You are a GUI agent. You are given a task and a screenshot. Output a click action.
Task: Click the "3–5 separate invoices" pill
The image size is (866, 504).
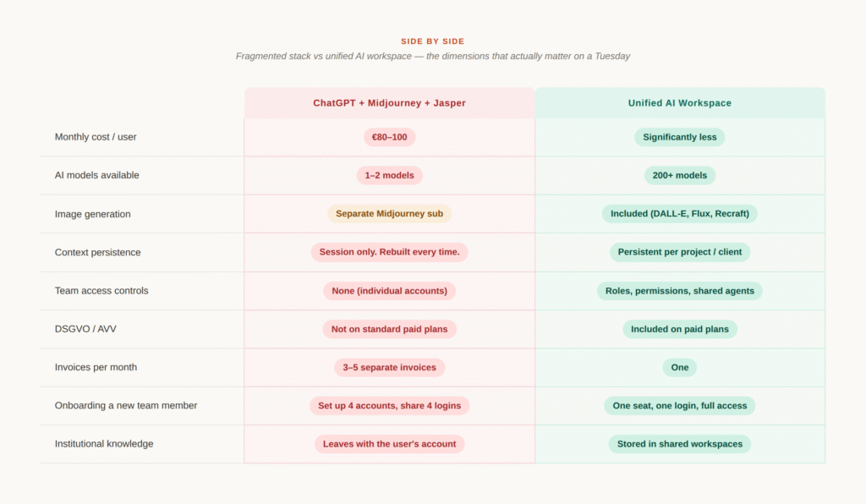[389, 367]
